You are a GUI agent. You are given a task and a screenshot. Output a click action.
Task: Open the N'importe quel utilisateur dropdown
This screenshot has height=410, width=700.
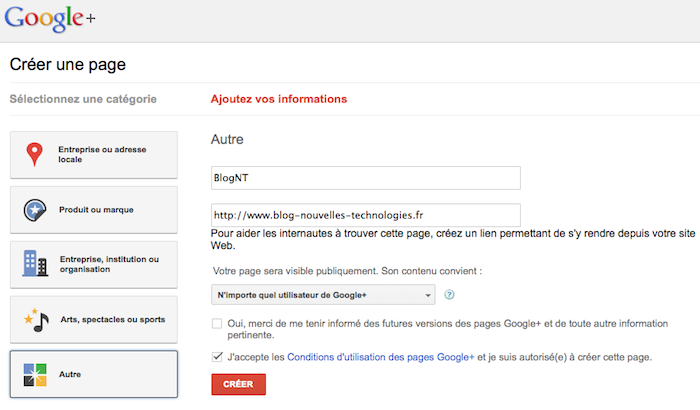pos(324,295)
